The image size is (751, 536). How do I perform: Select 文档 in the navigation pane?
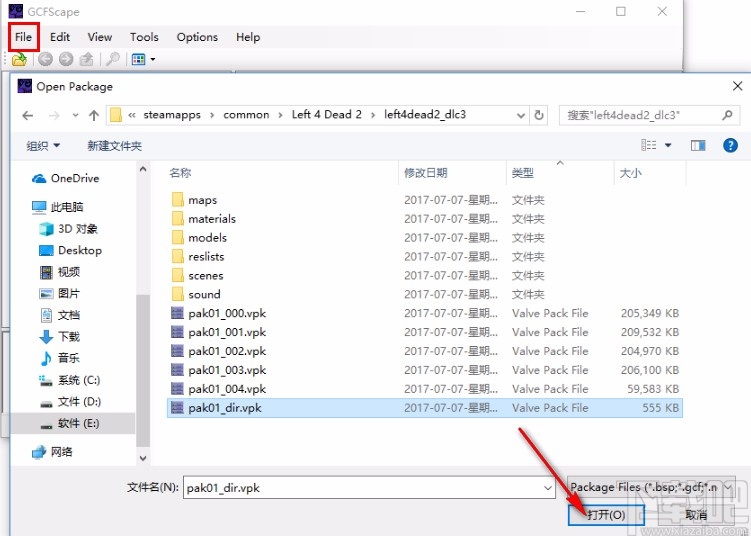[59, 315]
